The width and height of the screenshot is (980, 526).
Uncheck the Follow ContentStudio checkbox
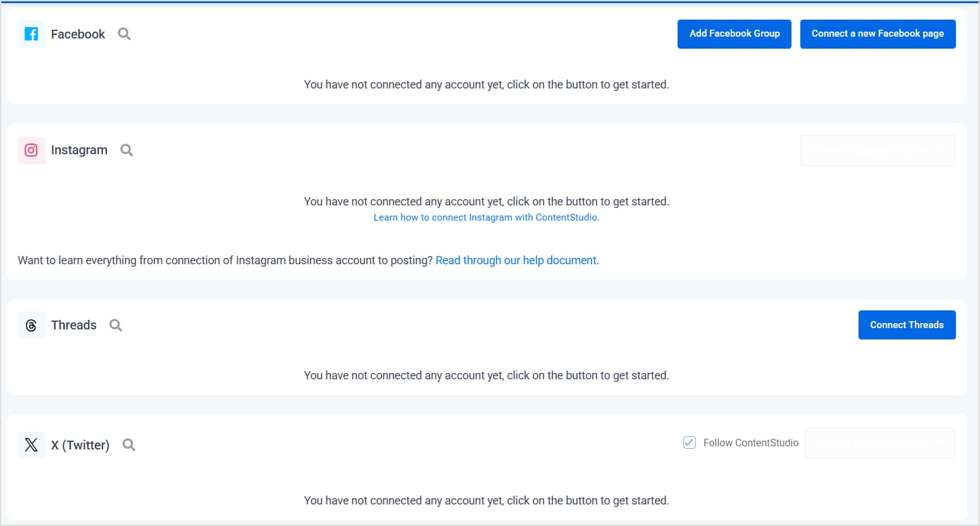tap(690, 443)
